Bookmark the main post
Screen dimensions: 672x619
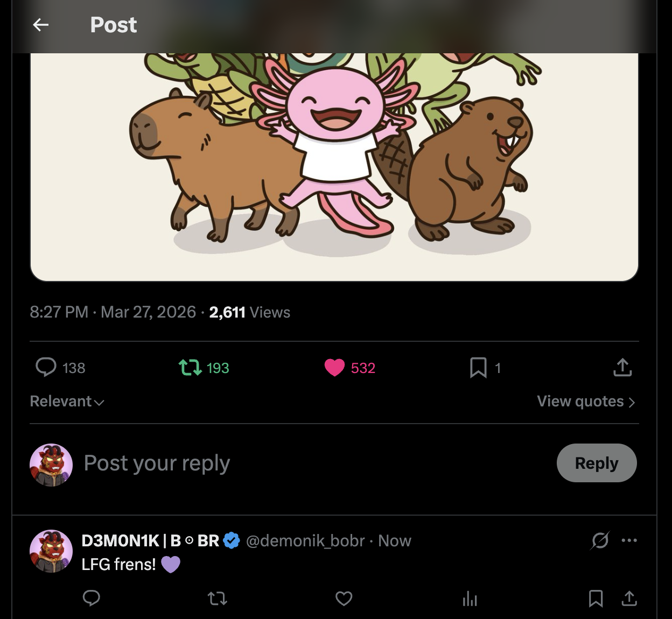478,368
